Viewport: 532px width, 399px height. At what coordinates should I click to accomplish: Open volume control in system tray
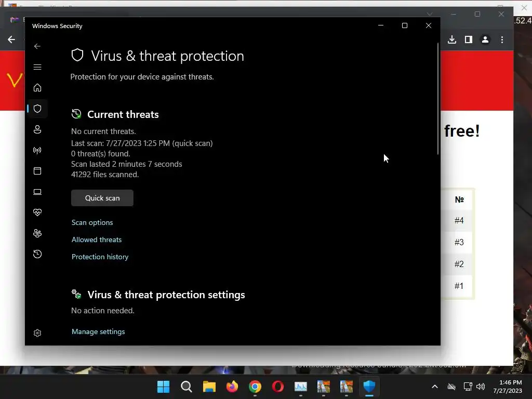point(481,387)
